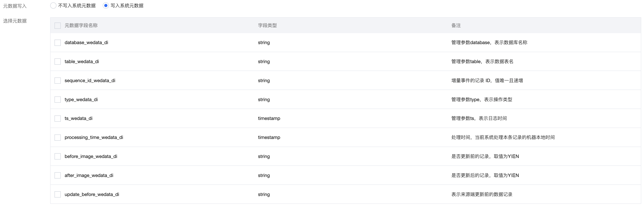Tick the sequence_id_wedata_di checkbox
This screenshot has width=644, height=205.
58,81
